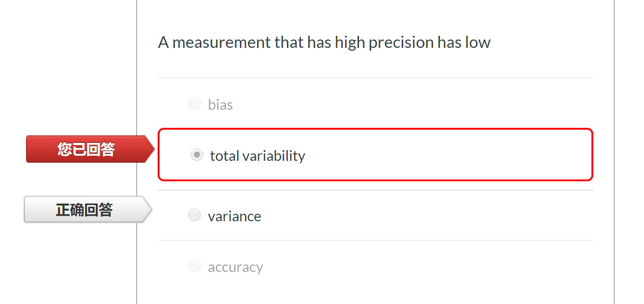644x304 pixels.
Task: Click the word "precision" in the question
Action: [x=401, y=43]
